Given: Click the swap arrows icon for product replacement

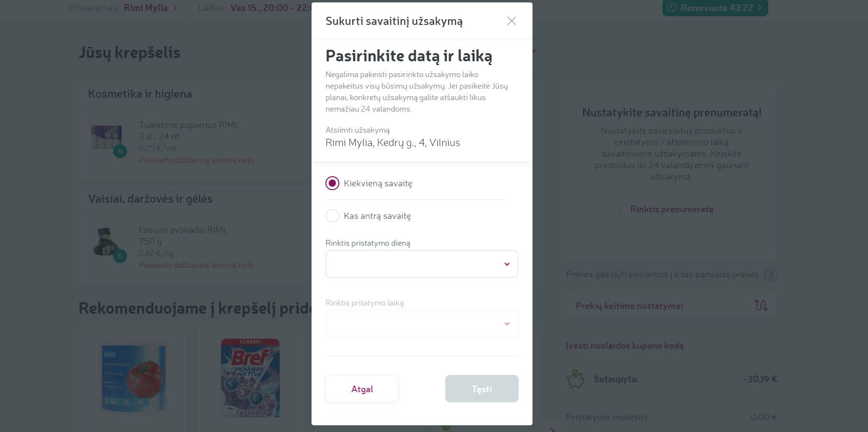Looking at the screenshot, I should 761,306.
